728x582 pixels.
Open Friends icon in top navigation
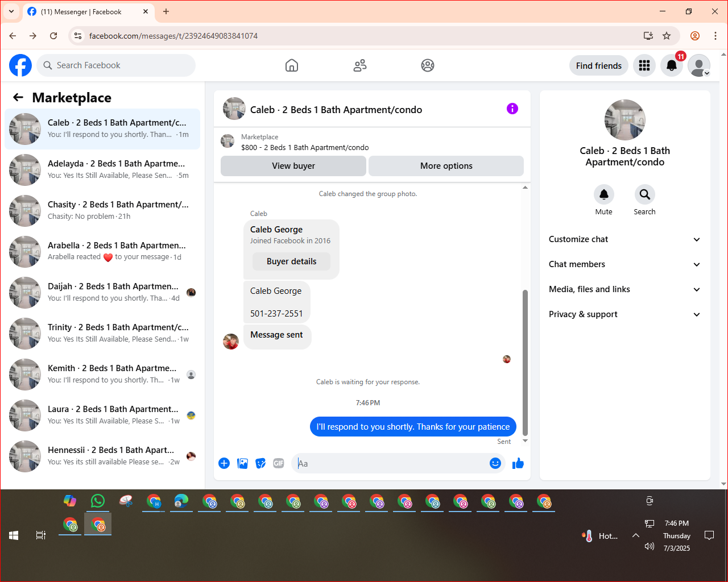tap(360, 65)
